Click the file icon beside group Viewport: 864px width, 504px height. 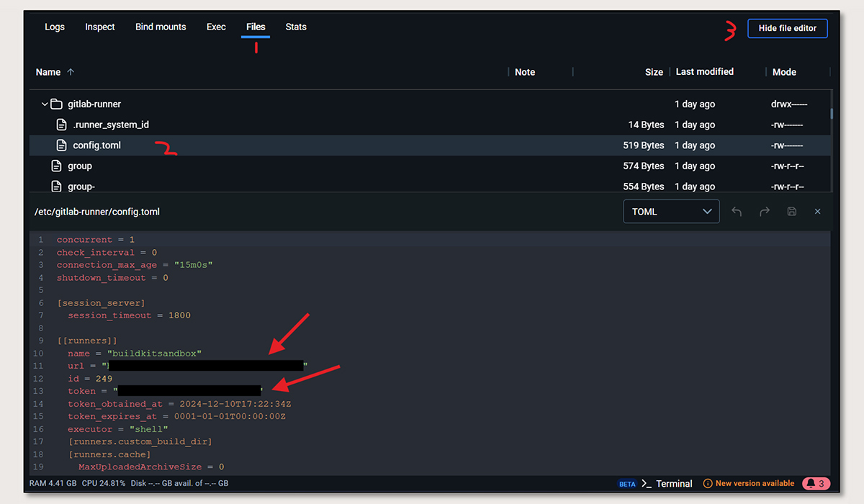click(58, 165)
